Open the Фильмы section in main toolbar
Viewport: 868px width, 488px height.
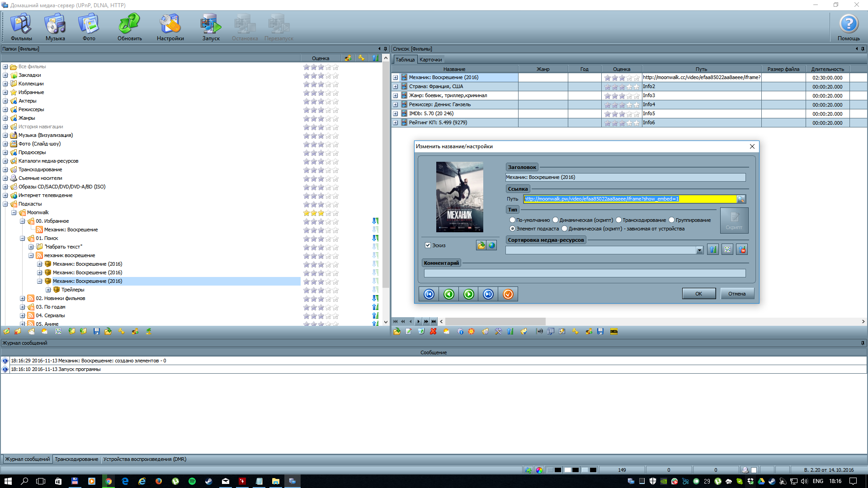tap(21, 27)
